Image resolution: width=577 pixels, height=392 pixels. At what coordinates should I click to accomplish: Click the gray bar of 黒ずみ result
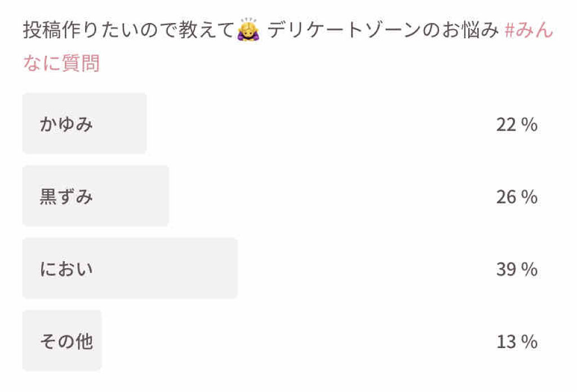tap(96, 196)
